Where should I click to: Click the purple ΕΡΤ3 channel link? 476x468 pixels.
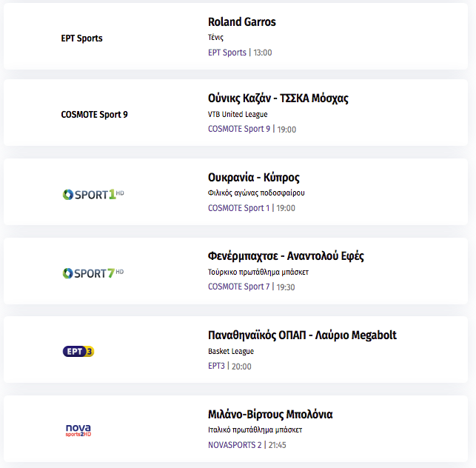click(x=216, y=366)
